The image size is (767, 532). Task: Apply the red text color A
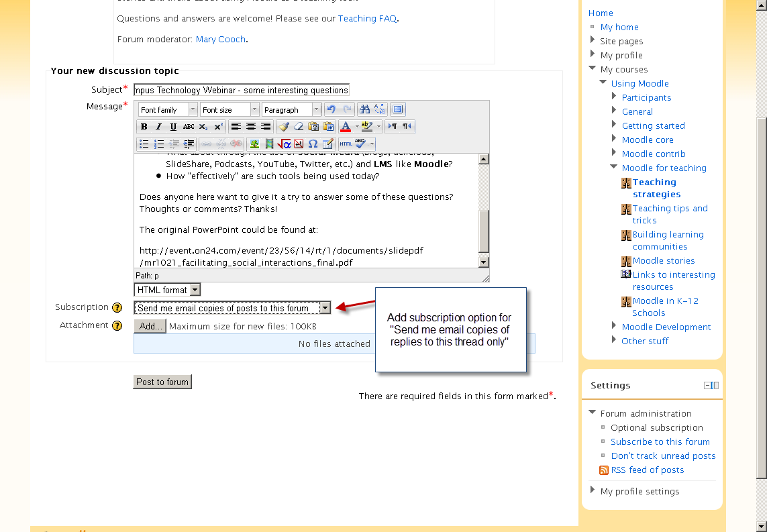tap(346, 127)
